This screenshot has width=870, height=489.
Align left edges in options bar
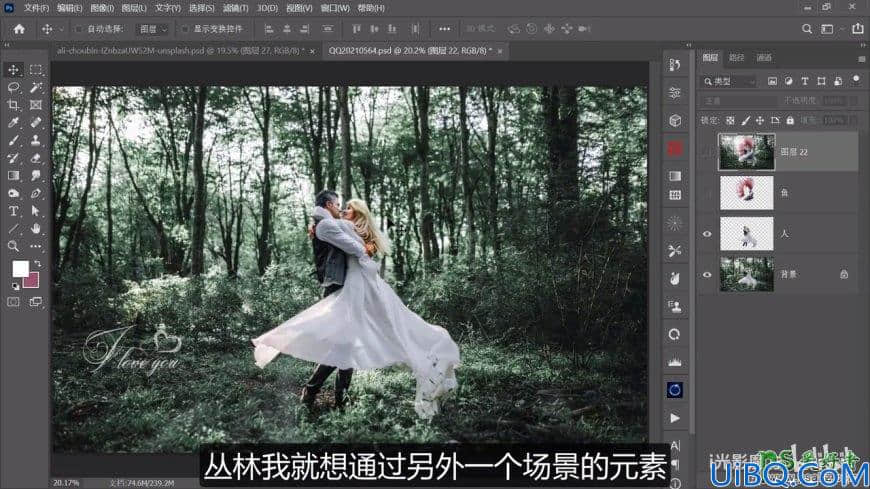(x=269, y=29)
